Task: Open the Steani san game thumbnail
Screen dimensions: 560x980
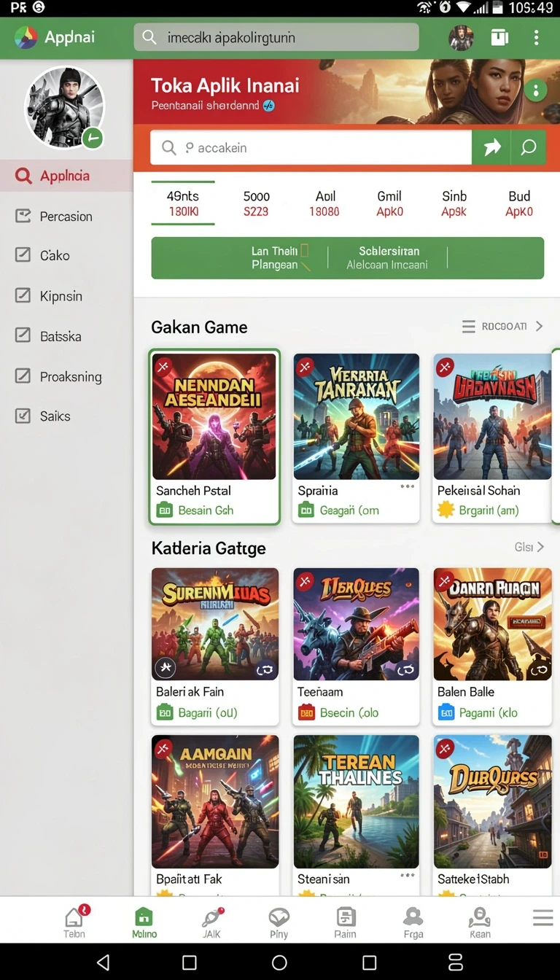Action: coord(357,801)
